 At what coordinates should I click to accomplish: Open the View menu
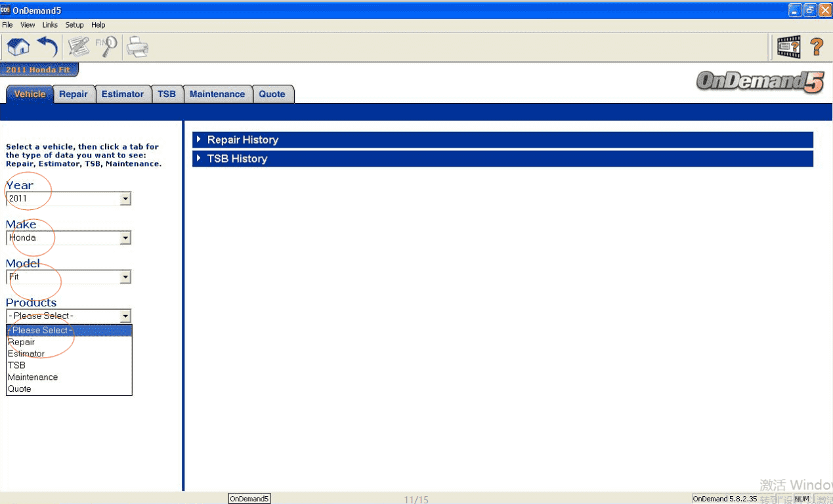[x=28, y=25]
